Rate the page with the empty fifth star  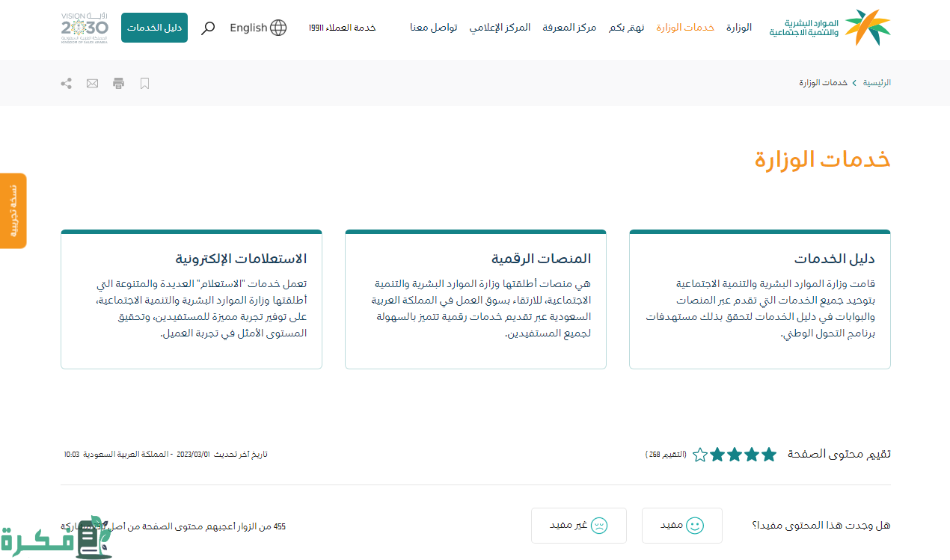click(700, 455)
